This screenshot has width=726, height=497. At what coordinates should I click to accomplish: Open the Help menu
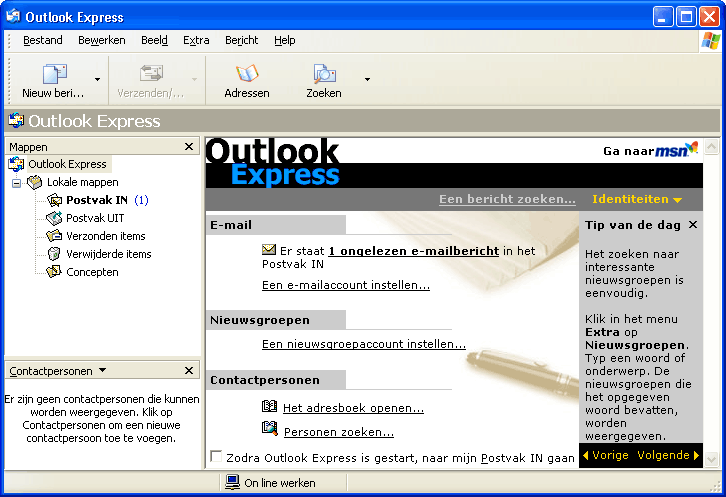coord(284,40)
